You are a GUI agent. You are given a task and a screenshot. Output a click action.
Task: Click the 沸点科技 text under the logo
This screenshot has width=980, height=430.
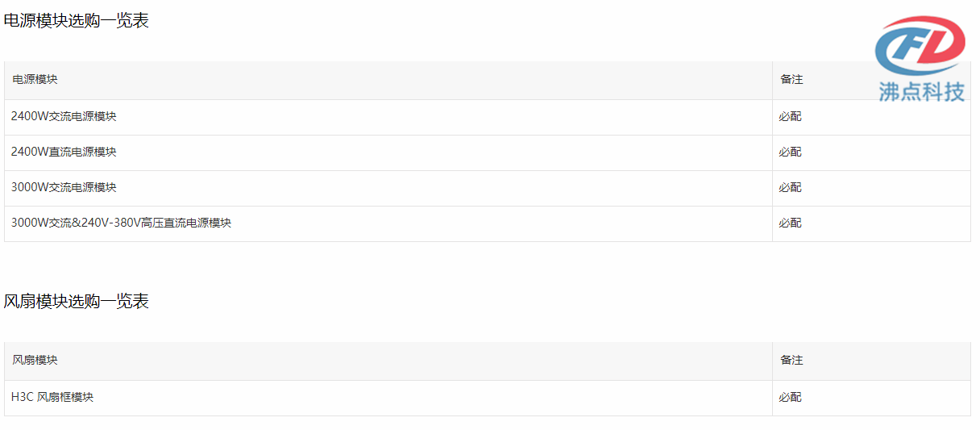pos(921,91)
